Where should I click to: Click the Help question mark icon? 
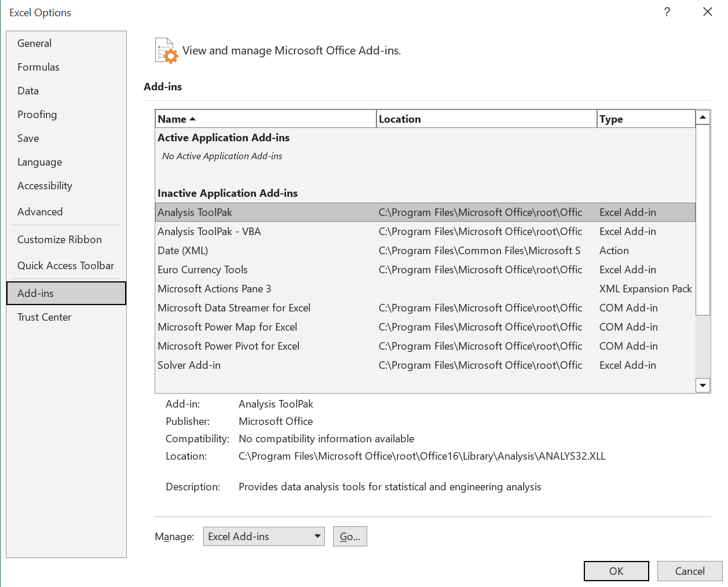click(667, 12)
